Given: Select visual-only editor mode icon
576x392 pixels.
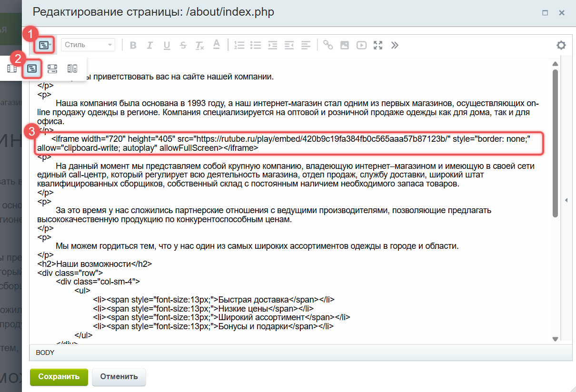Looking at the screenshot, I should point(12,69).
